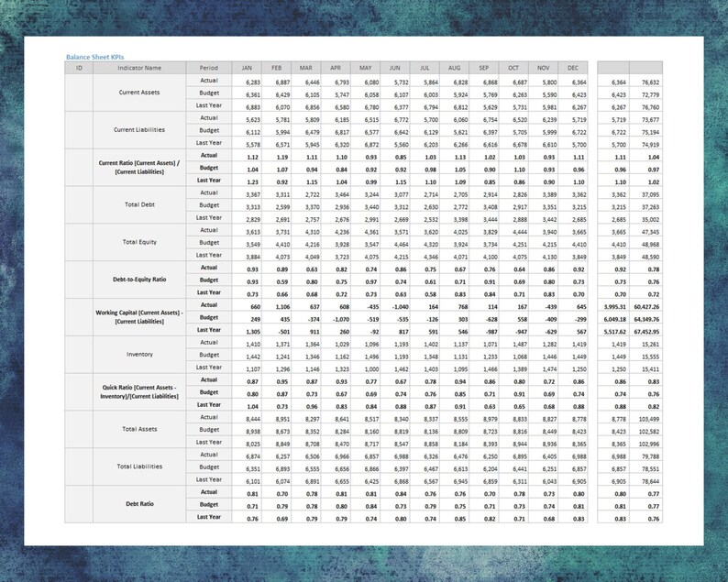
Task: Click the AUG column header
Action: [x=454, y=68]
